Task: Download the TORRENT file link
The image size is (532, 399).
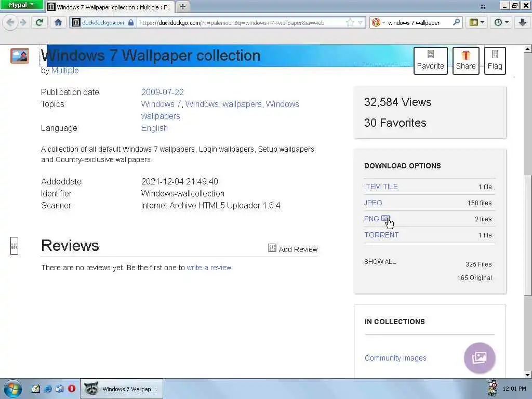Action: pos(381,235)
